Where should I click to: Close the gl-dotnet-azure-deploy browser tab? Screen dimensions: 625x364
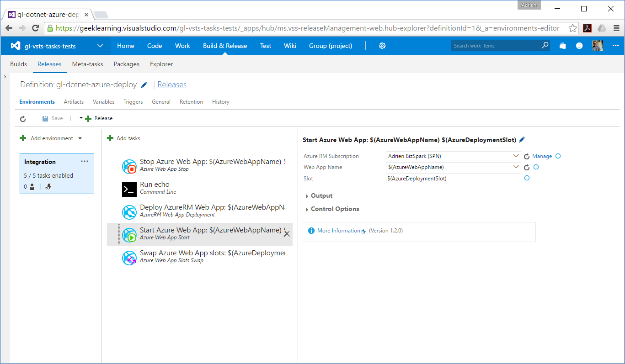86,14
